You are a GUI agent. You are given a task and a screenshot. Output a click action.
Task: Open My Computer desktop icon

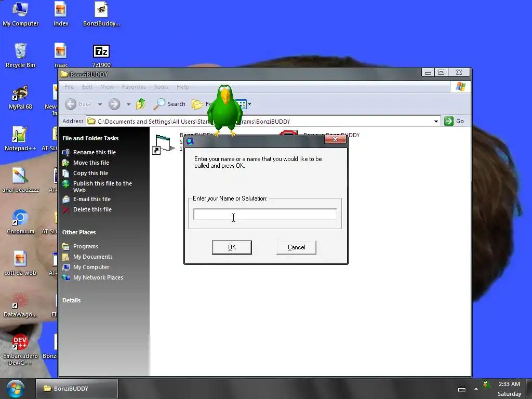pyautogui.click(x=20, y=14)
